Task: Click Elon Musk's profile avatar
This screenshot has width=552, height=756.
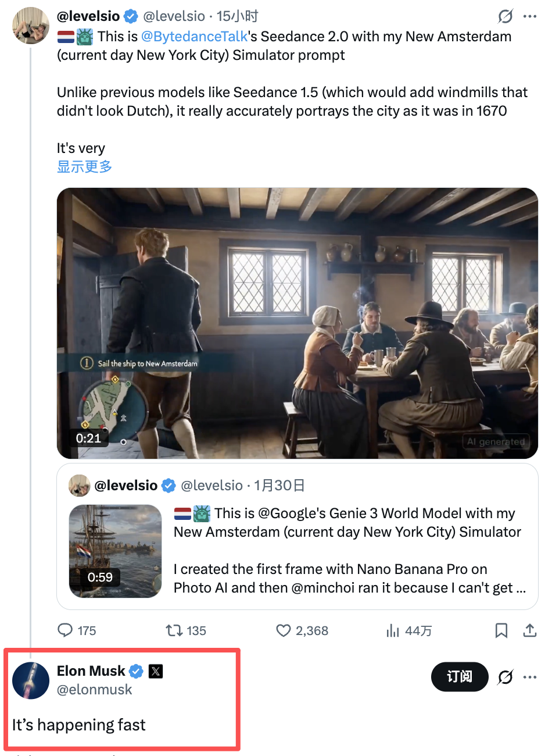Action: click(x=31, y=680)
